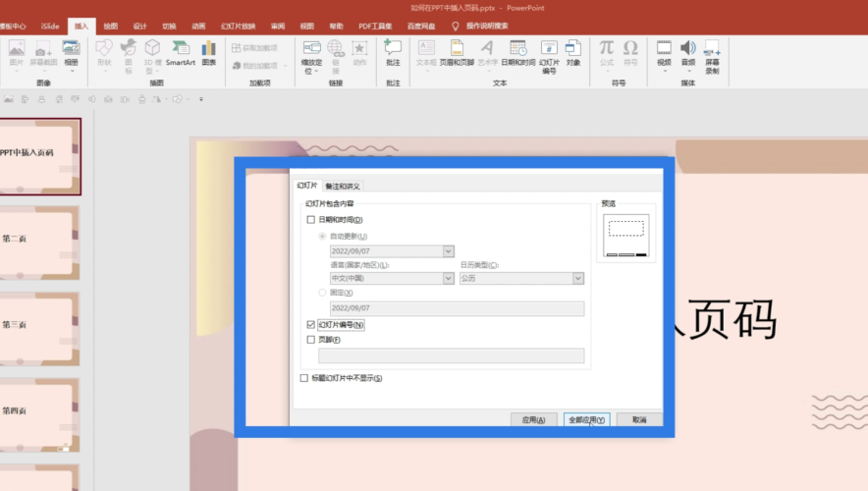Screen dimensions: 868x491
Task: Switch to the 备注和讲义 dialog tab
Action: click(343, 186)
